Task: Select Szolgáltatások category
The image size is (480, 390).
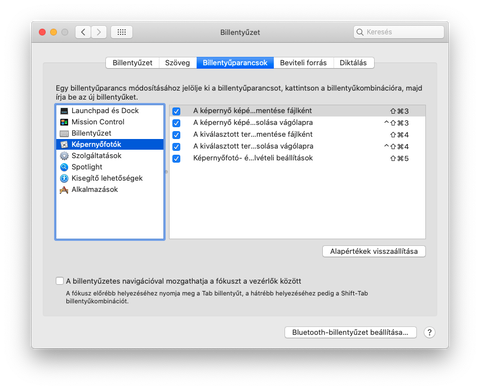Action: pyautogui.click(x=110, y=156)
